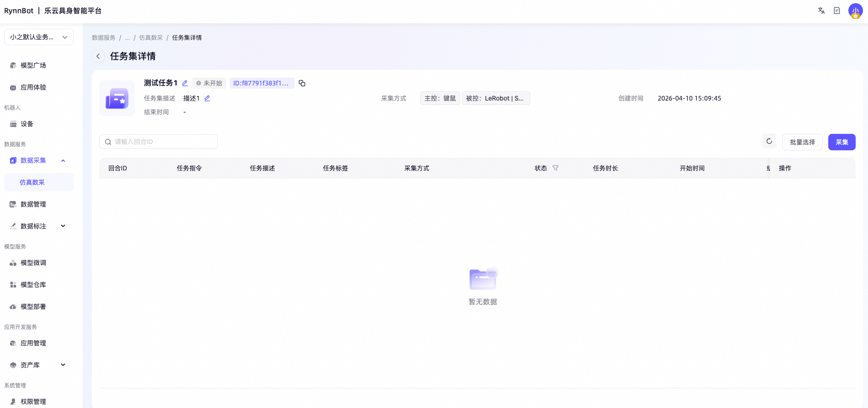The image size is (868, 408).
Task: Click the 请输入回合ID search field
Action: pos(159,142)
